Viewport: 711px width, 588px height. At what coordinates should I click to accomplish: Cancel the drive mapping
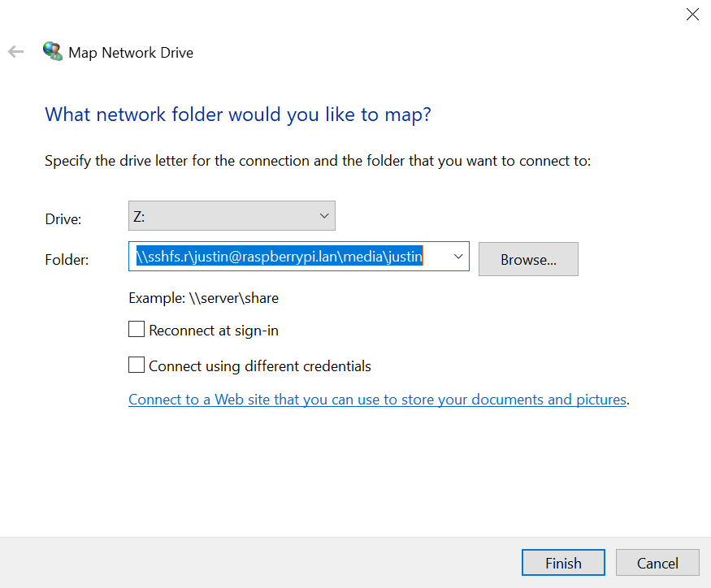coord(657,563)
